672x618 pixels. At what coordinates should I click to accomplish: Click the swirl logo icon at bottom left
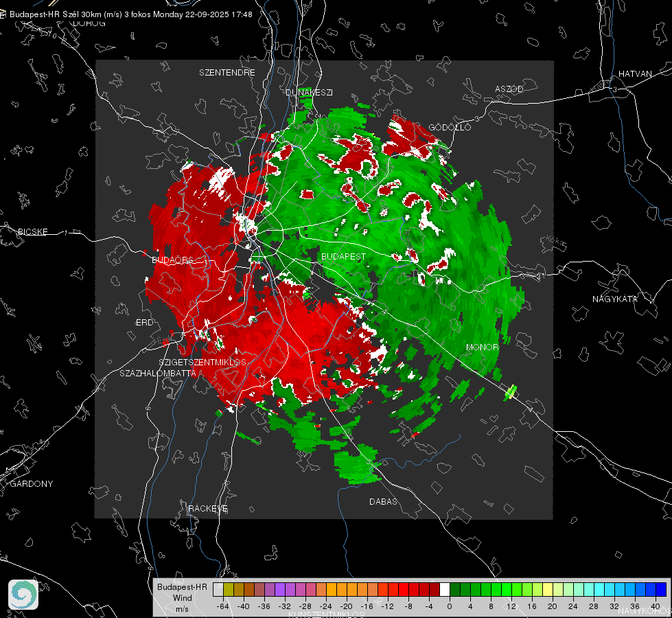point(23,595)
